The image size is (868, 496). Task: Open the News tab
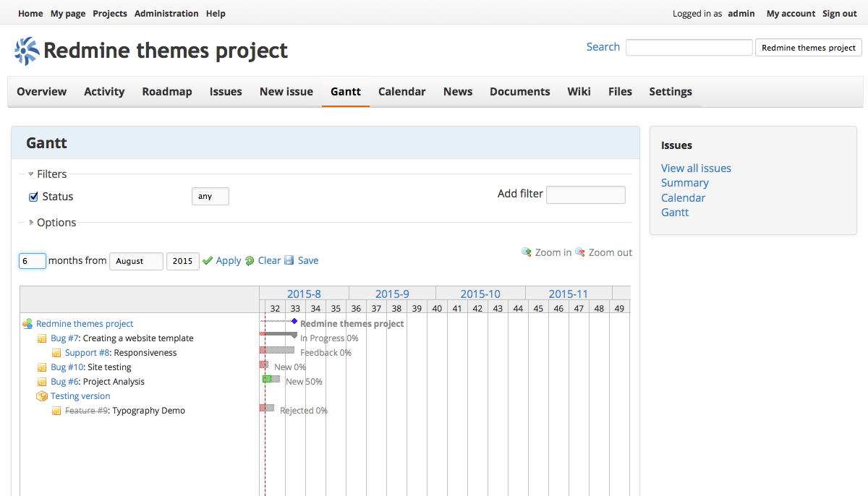[458, 92]
